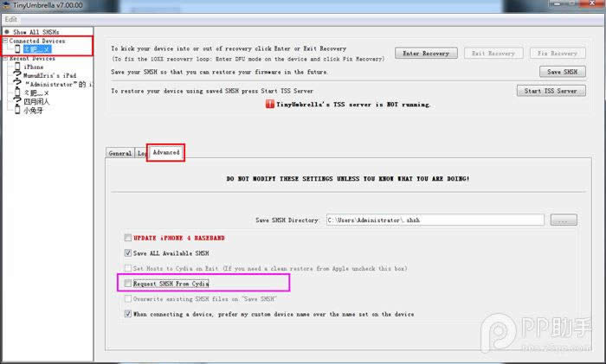The image size is (606, 364).
Task: Open the Edit menu
Action: tap(10, 19)
